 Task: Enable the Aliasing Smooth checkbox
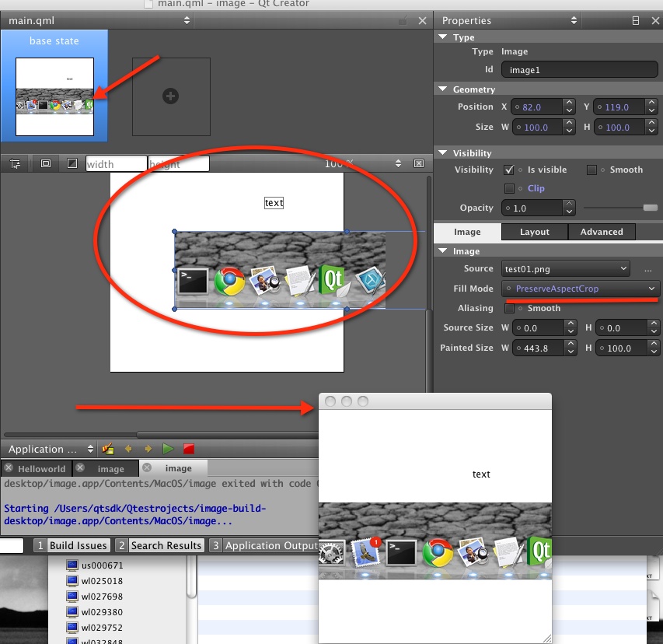coord(510,309)
